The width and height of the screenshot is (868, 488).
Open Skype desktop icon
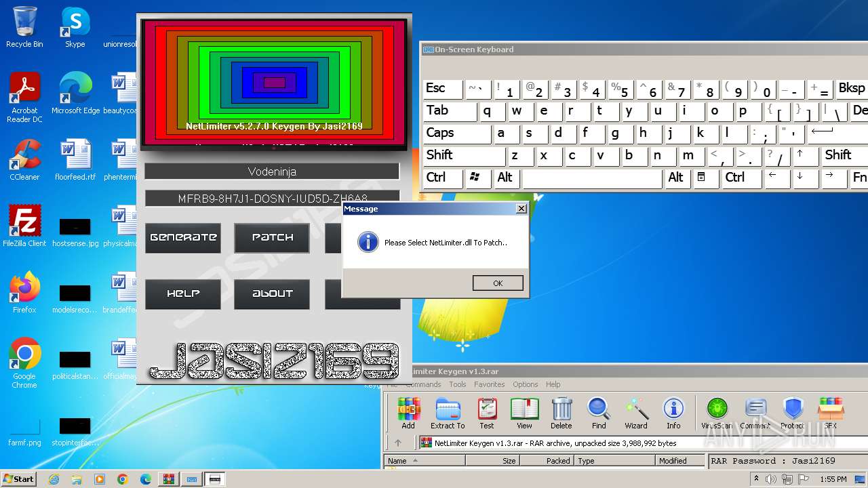[75, 27]
